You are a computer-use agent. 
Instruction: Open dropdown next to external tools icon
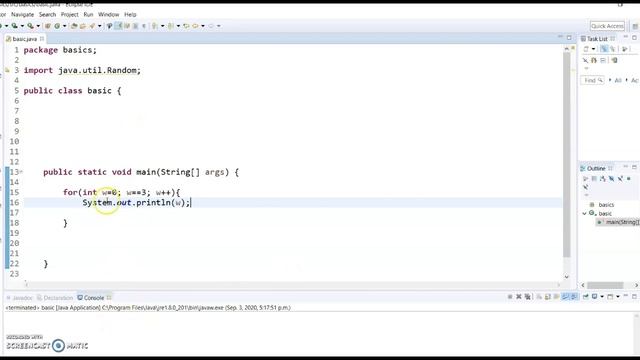coord(38,26)
